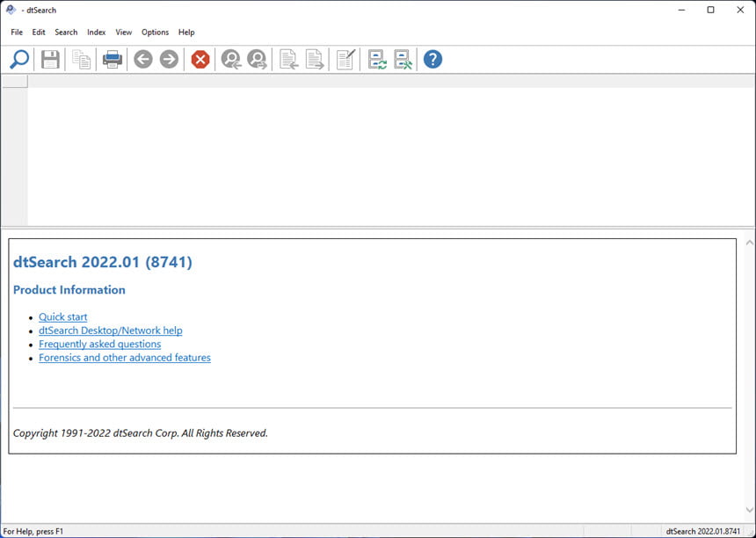This screenshot has height=538, width=756.
Task: Click the Save floppy disk icon
Action: 50,60
